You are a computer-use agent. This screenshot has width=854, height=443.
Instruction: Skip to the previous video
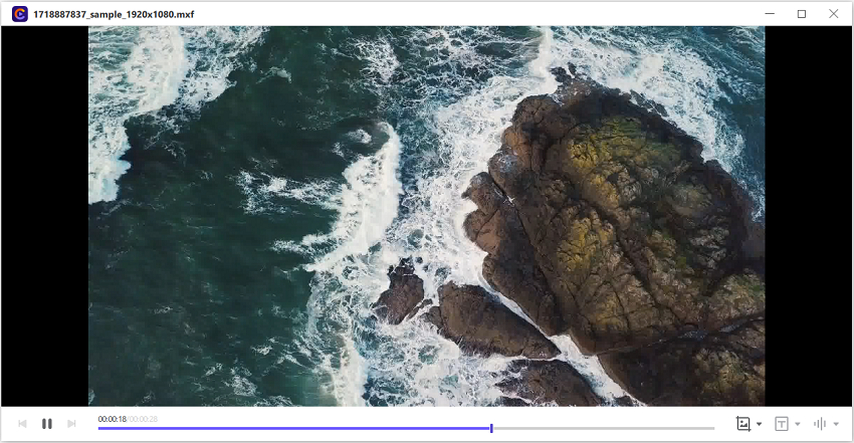[22, 423]
